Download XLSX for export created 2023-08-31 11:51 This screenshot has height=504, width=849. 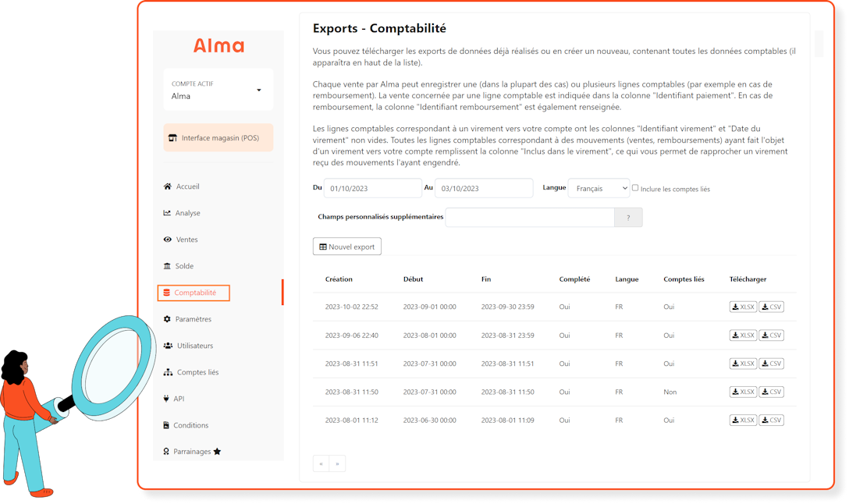pos(743,364)
